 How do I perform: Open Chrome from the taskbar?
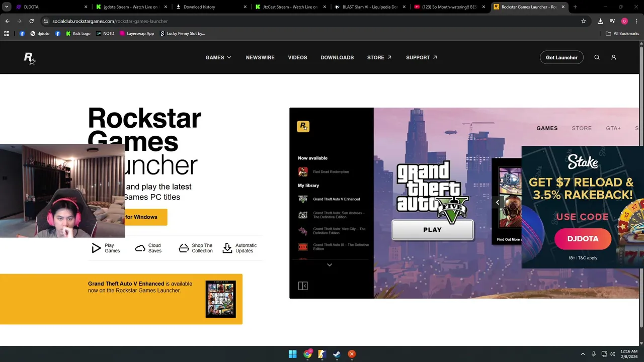(x=307, y=354)
